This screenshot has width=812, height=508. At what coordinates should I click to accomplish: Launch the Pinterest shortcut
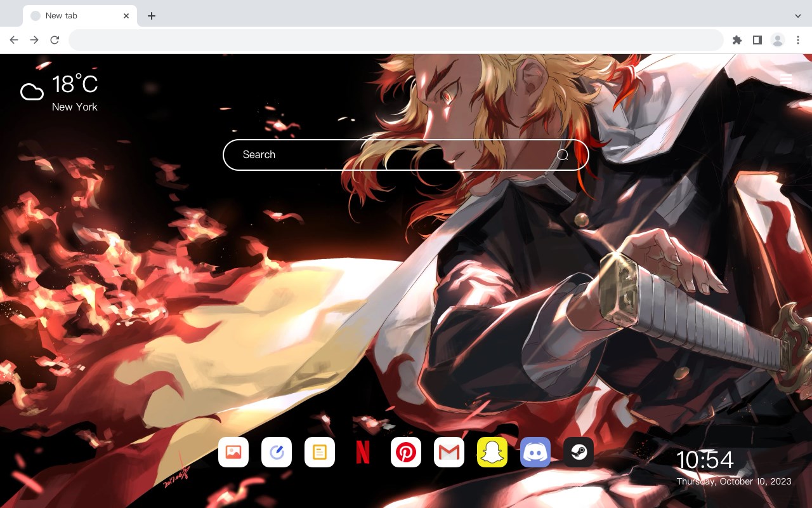pos(406,452)
